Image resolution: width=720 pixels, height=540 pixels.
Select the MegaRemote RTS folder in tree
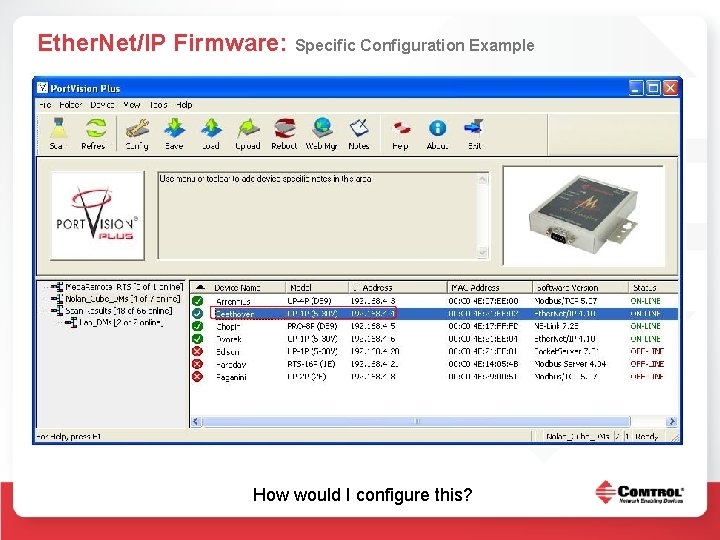124,287
